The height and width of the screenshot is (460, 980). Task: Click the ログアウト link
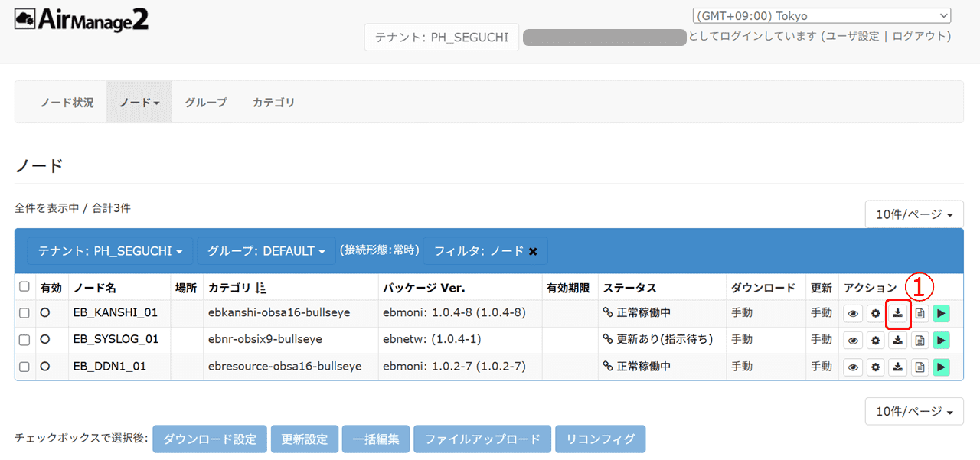pos(921,36)
